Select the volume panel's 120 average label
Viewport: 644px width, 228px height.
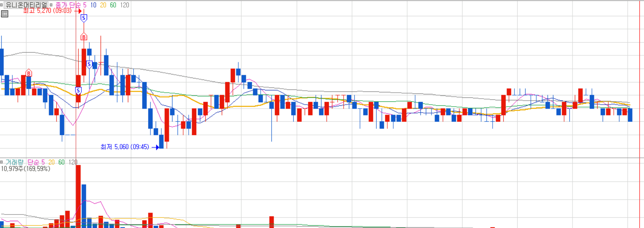click(73, 162)
